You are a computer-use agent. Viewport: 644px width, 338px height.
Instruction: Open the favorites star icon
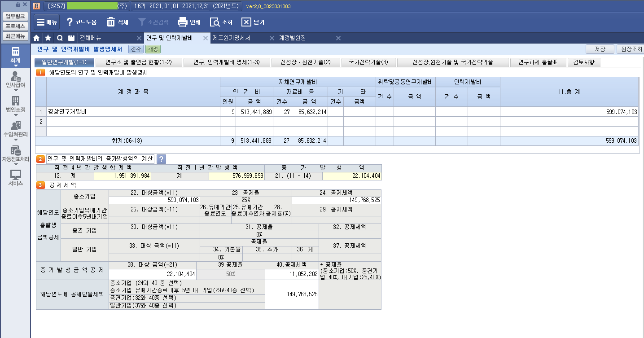pos(48,38)
